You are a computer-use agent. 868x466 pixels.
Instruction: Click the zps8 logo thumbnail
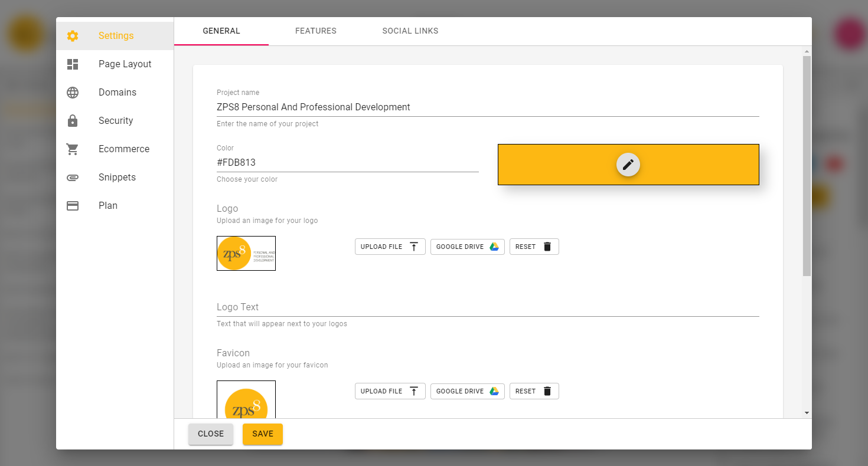[246, 254]
